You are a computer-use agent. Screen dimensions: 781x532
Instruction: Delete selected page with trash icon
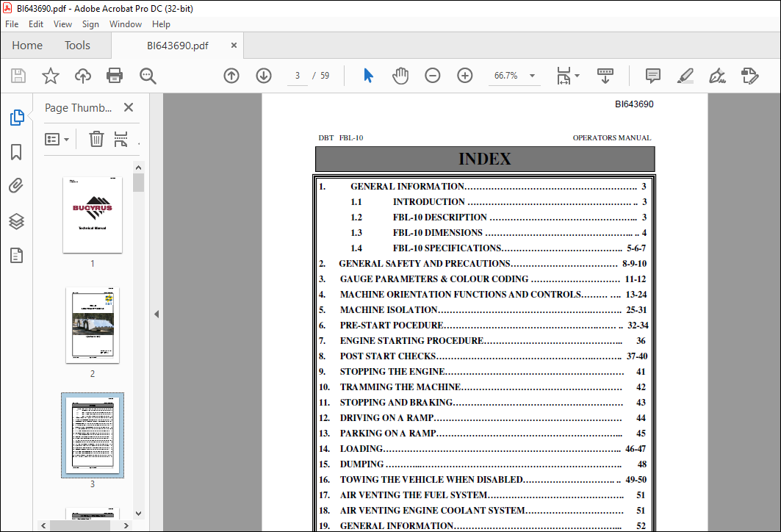coord(96,139)
